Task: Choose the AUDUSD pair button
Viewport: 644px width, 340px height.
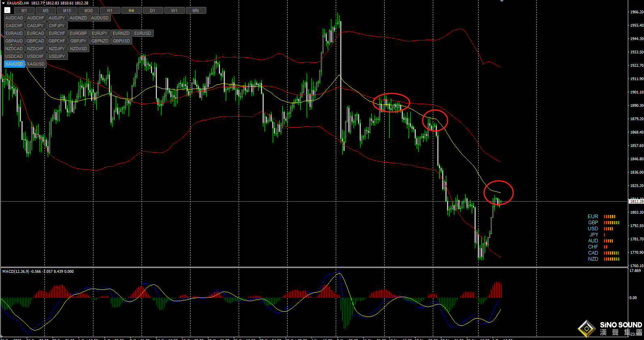Action: coord(100,18)
